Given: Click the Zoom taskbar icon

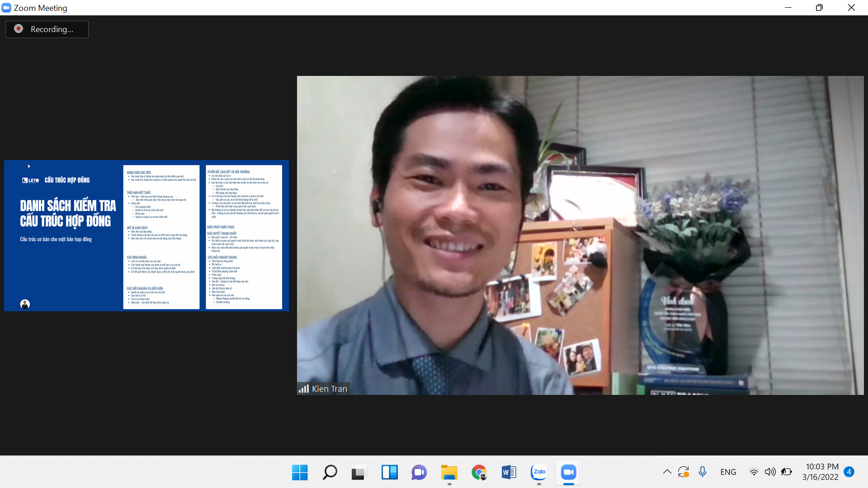Looking at the screenshot, I should click(569, 473).
